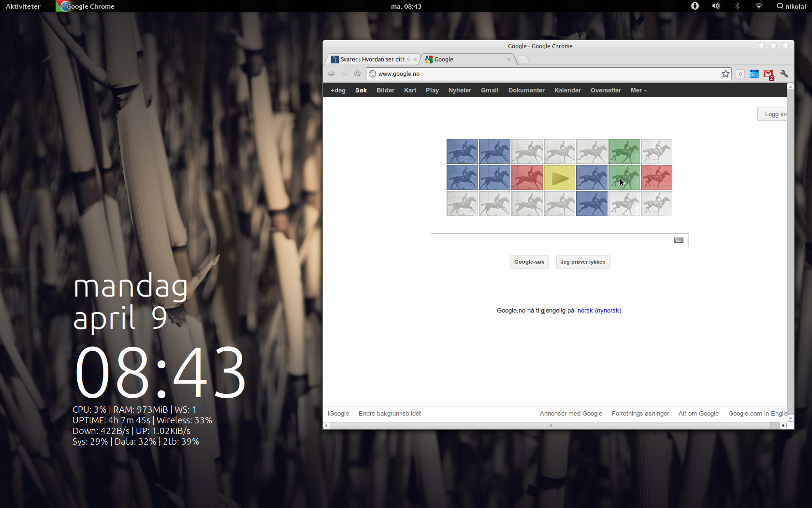Select Søk in the Google bar
Image resolution: width=812 pixels, height=508 pixels.
[361, 90]
